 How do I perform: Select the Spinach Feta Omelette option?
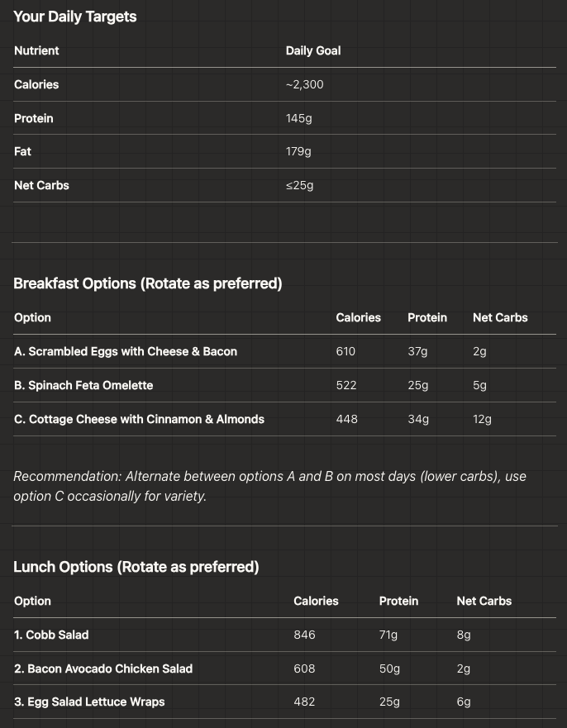click(83, 385)
